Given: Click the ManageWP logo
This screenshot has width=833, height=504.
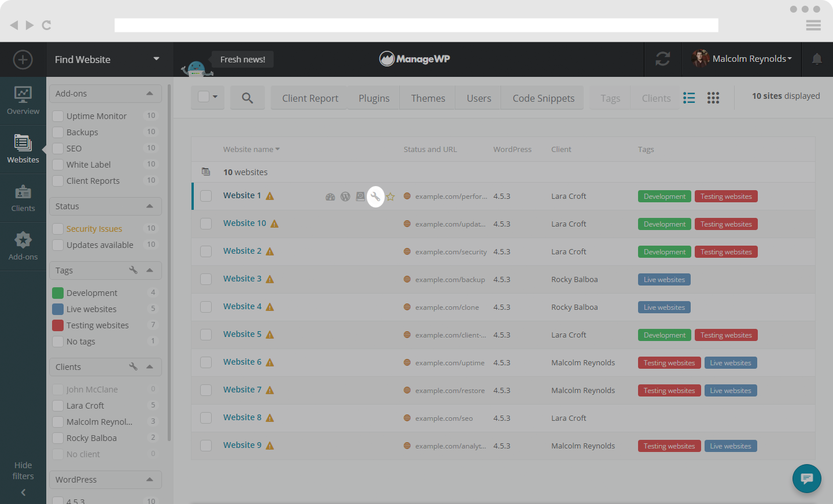Looking at the screenshot, I should 415,59.
